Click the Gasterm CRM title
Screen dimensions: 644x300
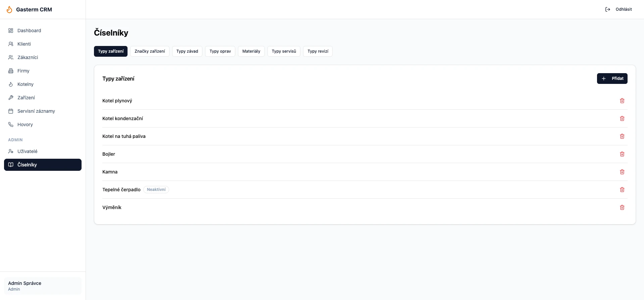(x=34, y=9)
